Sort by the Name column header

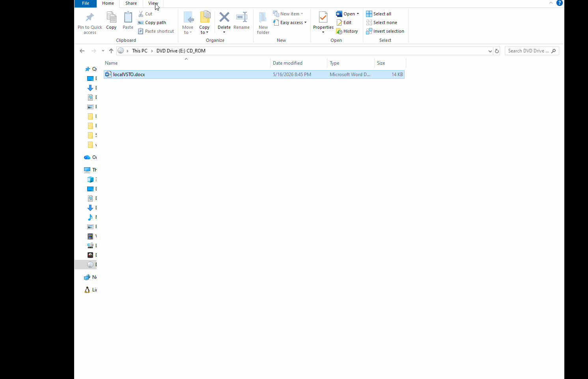pyautogui.click(x=187, y=63)
